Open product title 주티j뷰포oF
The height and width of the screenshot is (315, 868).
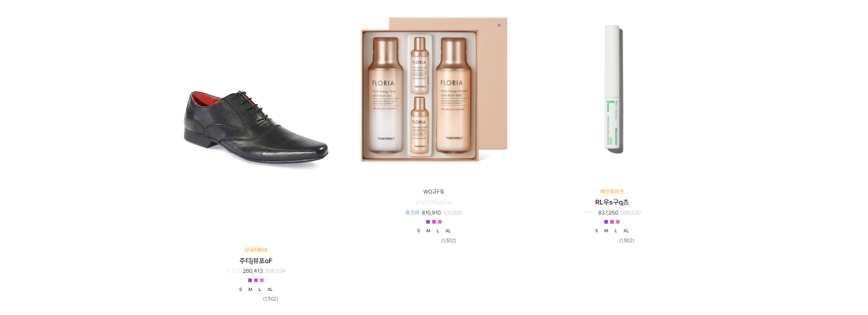256,261
